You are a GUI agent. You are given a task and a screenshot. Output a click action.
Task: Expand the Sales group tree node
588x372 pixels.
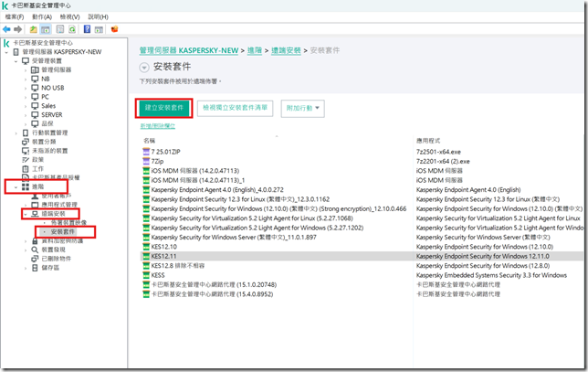tap(26, 105)
